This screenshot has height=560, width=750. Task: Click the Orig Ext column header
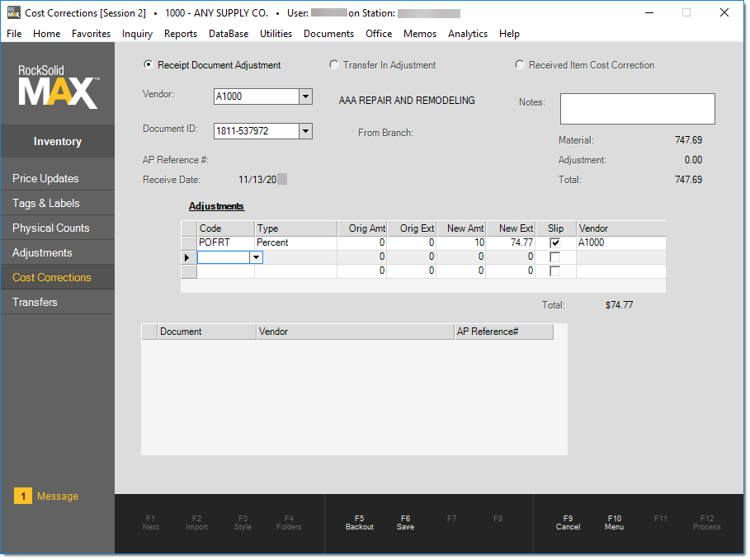click(412, 228)
